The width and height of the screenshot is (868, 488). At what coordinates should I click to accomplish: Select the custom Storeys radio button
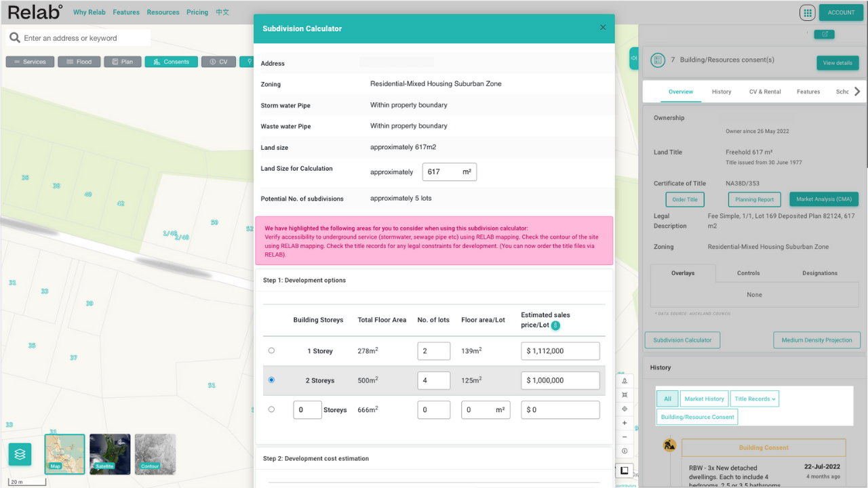pos(271,409)
